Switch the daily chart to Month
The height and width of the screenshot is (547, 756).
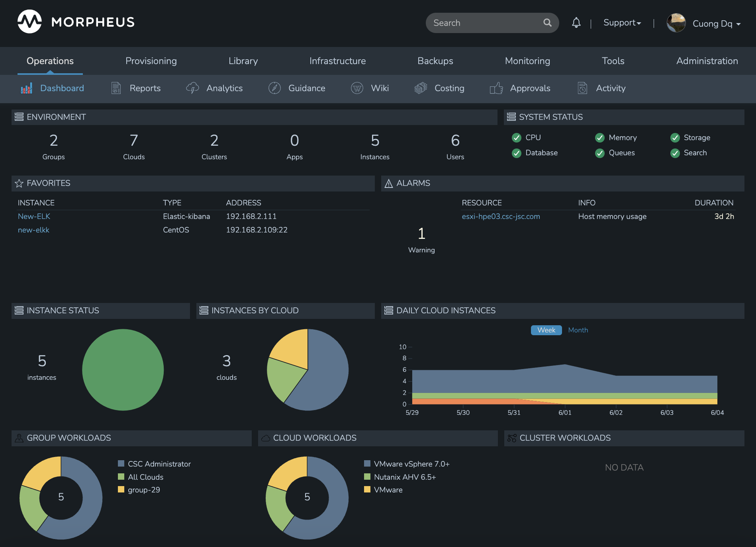[x=578, y=330]
